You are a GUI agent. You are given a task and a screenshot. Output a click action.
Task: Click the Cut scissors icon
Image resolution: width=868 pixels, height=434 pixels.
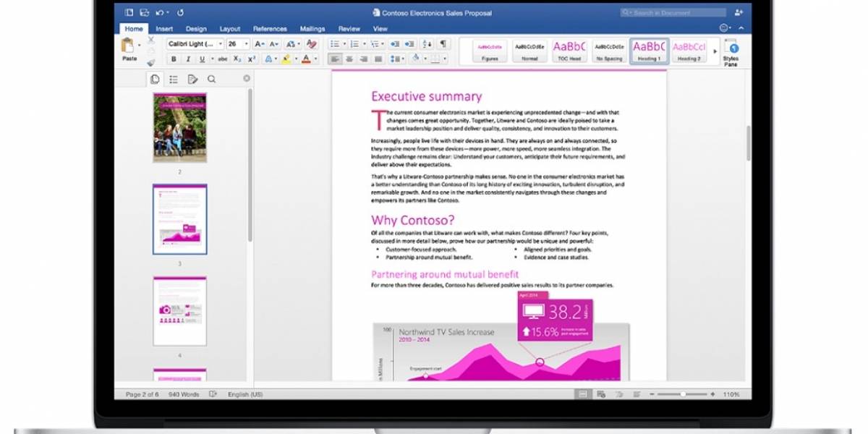click(x=151, y=40)
